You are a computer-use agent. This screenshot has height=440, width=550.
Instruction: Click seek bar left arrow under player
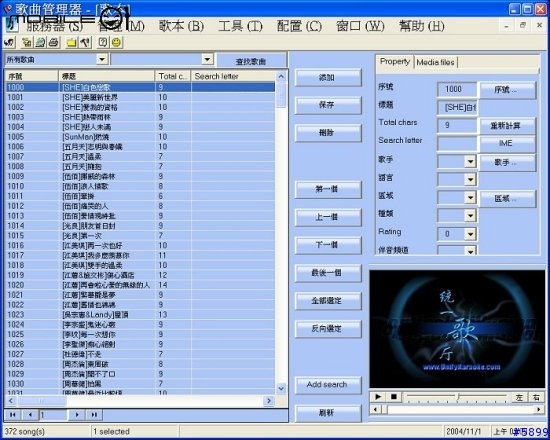(x=376, y=409)
